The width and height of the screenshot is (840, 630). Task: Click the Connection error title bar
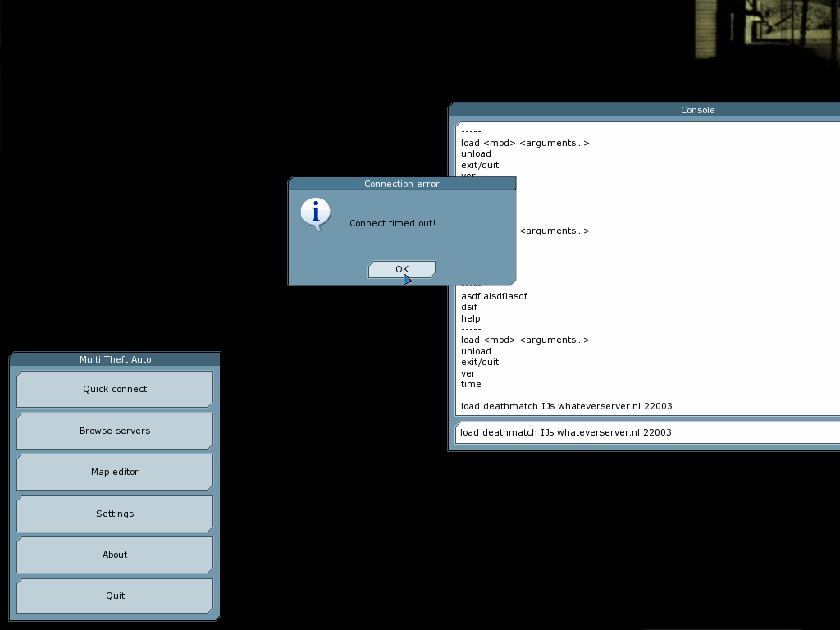coord(402,184)
